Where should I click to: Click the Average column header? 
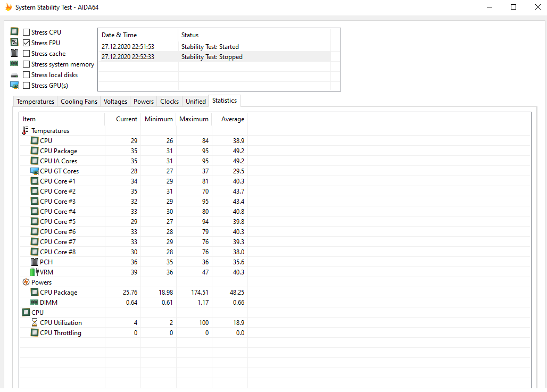click(x=229, y=119)
